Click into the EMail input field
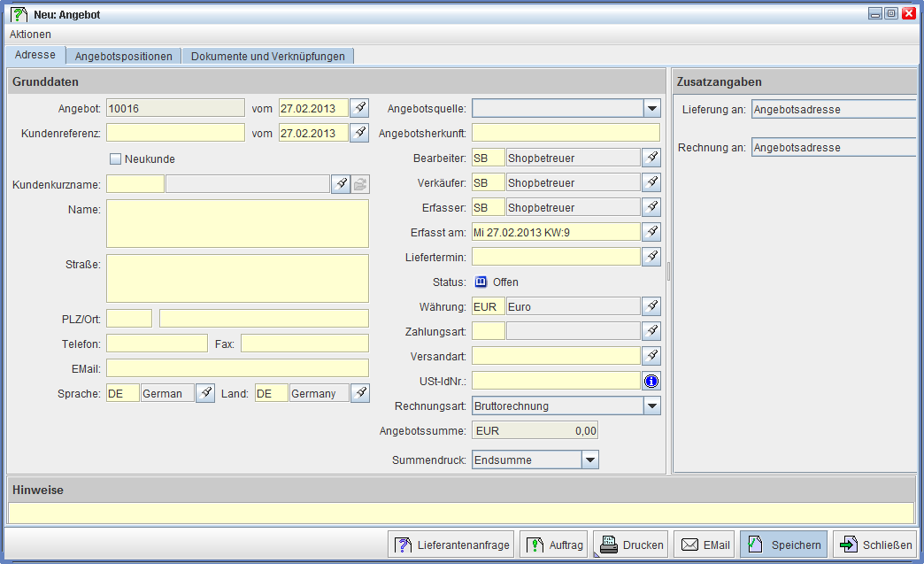The height and width of the screenshot is (564, 924). coord(237,368)
